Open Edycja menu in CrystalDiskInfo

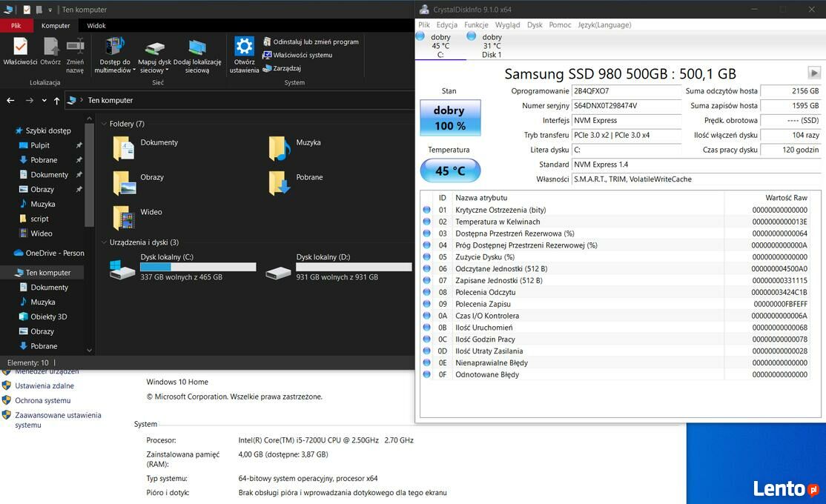tap(446, 24)
